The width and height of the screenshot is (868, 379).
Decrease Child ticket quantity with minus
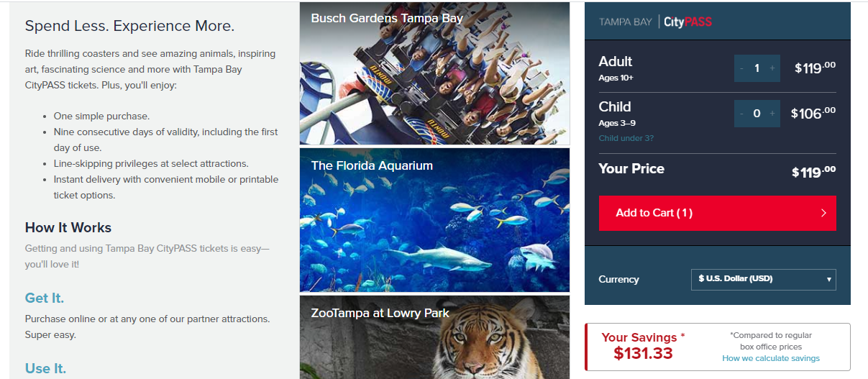742,114
